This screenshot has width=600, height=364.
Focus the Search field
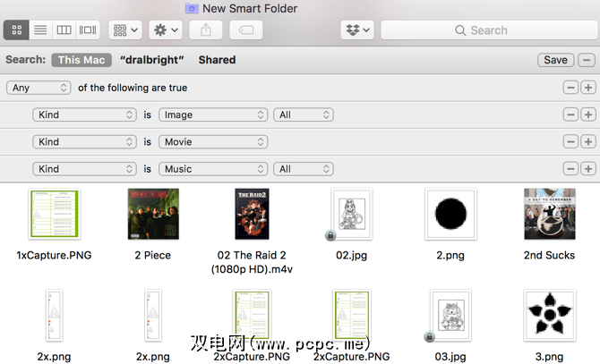pos(489,30)
